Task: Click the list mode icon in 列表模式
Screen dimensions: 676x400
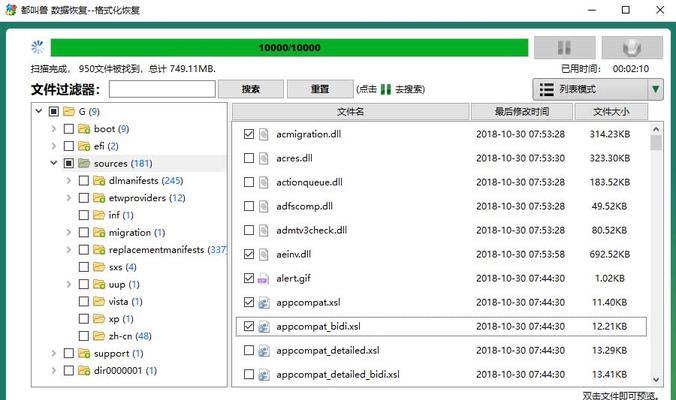Action: [x=547, y=89]
